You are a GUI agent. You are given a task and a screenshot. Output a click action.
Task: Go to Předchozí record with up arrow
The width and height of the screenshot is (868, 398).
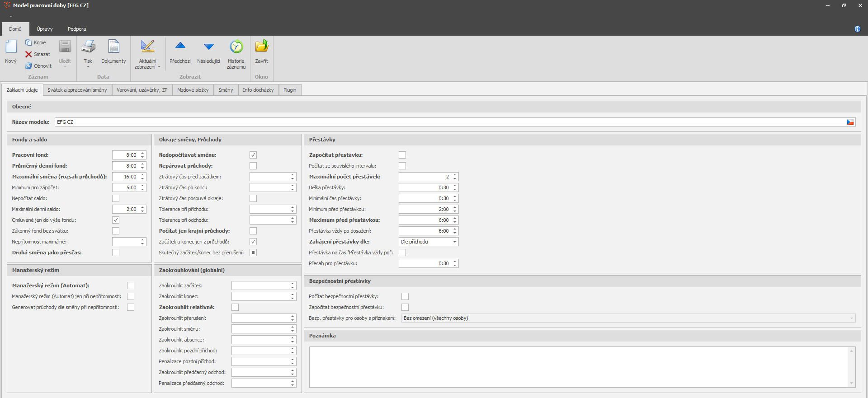(180, 46)
